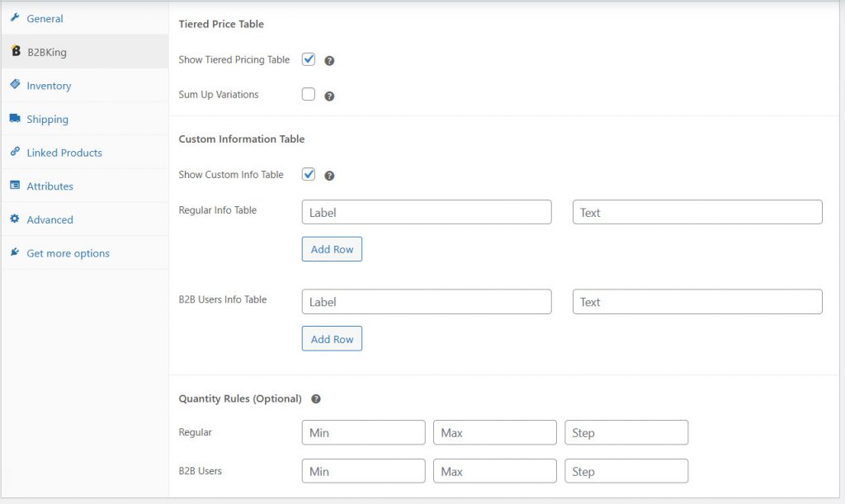Screen dimensions: 845x504
Task: Open the Attributes tab
Action: 50,186
